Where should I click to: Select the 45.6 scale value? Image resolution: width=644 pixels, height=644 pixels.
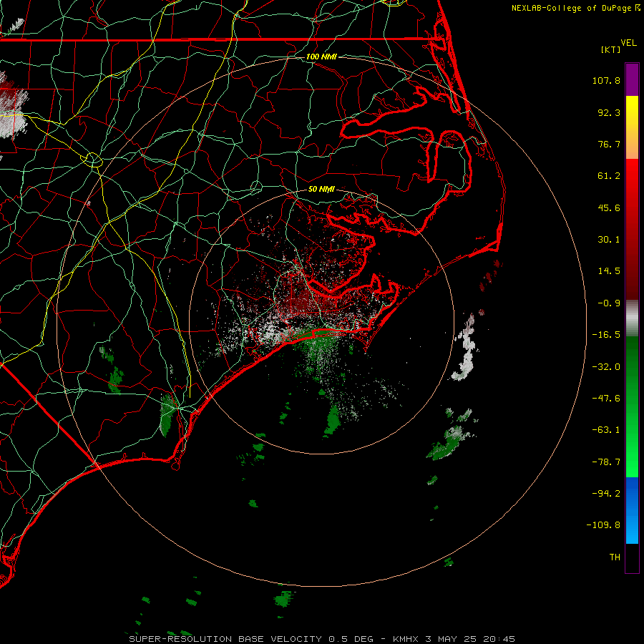pos(609,208)
